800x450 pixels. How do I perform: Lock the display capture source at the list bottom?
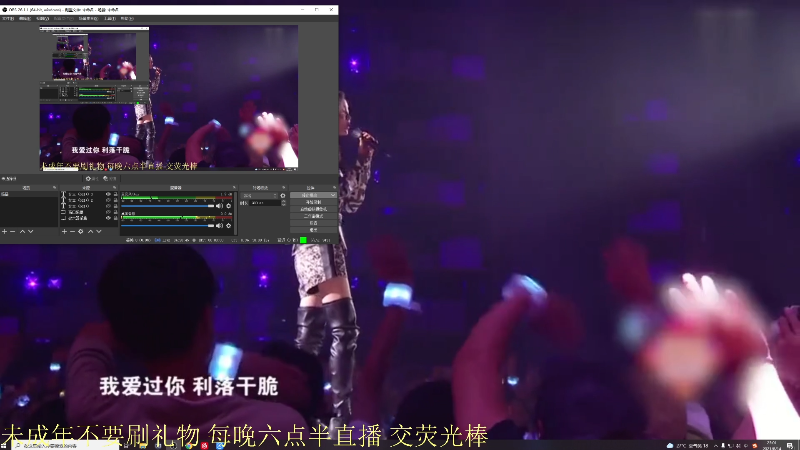tap(115, 218)
